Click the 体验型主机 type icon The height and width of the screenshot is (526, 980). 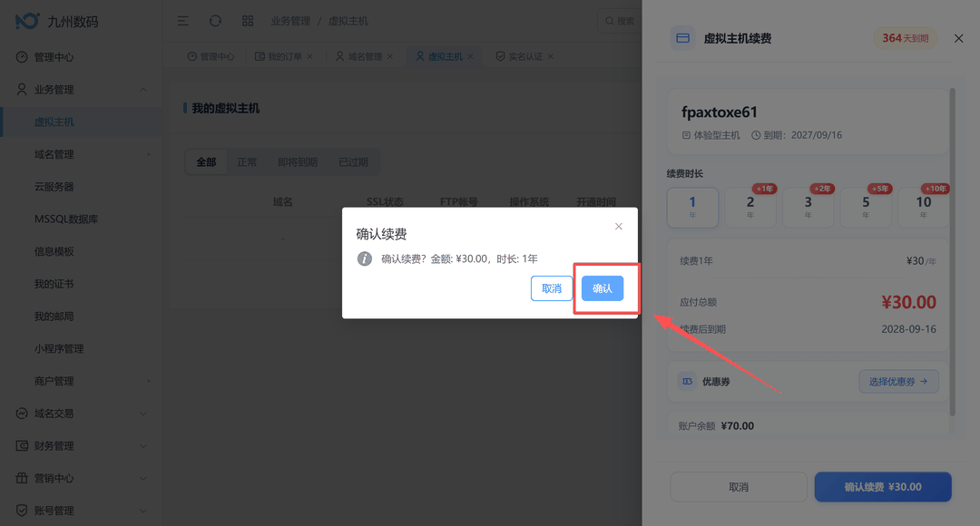[x=686, y=135]
